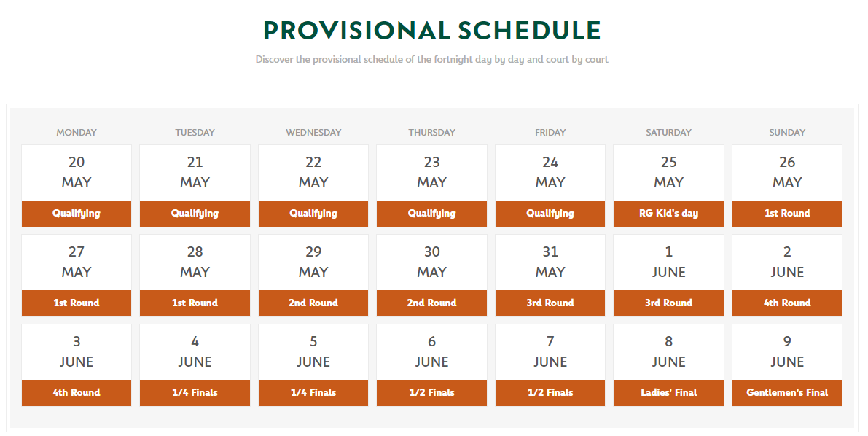
Task: Click the 3 June 4th Round label
Action: 77,393
